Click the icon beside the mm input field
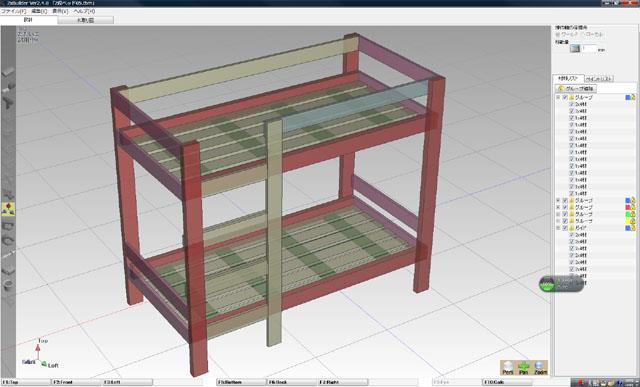The width and height of the screenshot is (640, 387). [x=575, y=48]
